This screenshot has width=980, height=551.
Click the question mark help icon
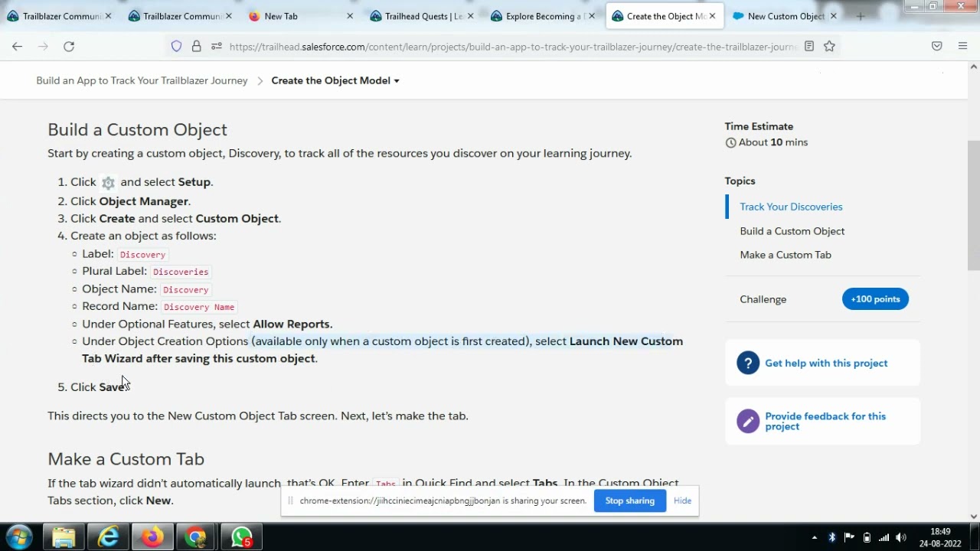point(748,364)
